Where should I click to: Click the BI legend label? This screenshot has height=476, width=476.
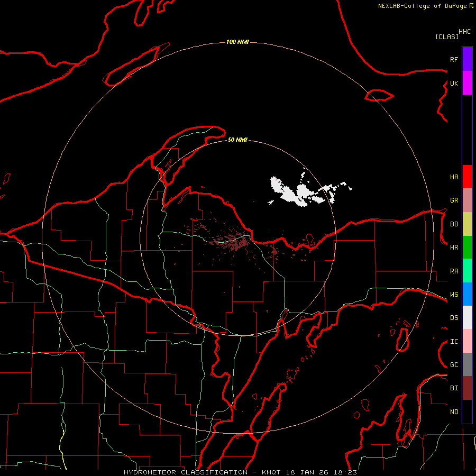click(x=454, y=388)
